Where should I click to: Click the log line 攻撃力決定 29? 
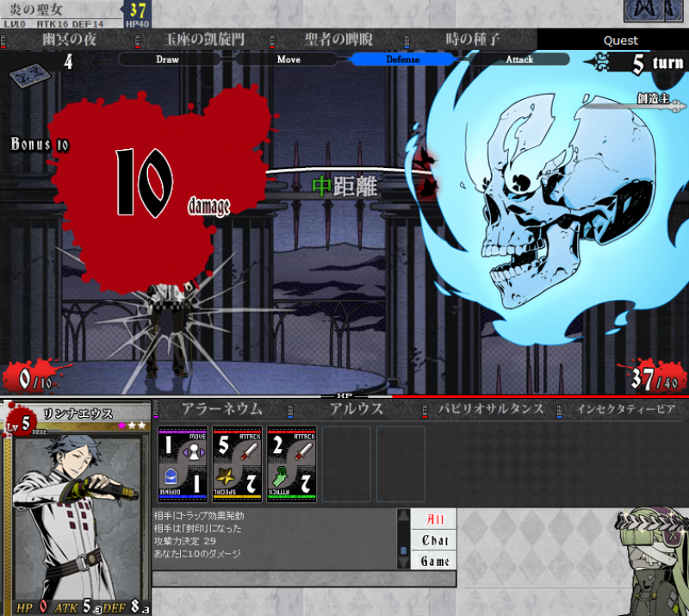pyautogui.click(x=185, y=541)
